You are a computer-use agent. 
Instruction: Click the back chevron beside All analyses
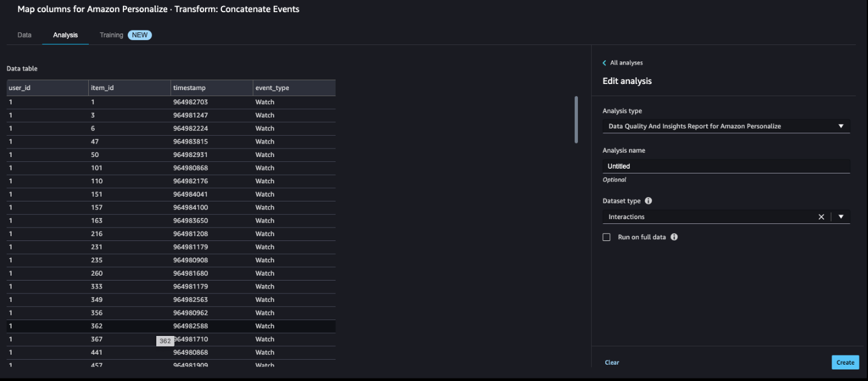click(x=605, y=63)
